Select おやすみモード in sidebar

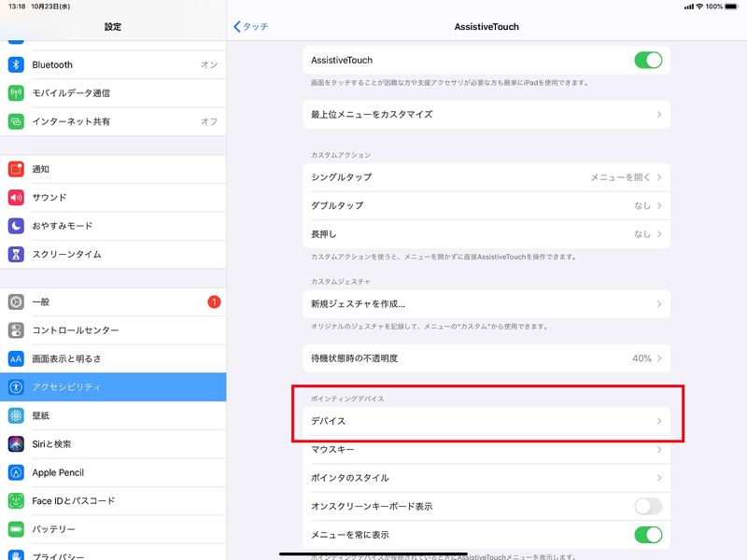point(113,226)
